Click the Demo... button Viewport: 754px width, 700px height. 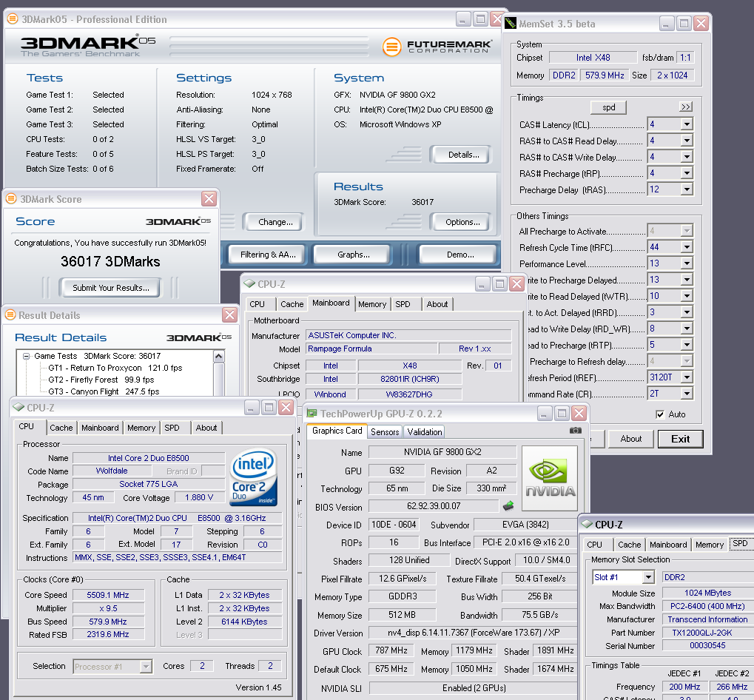(x=460, y=255)
